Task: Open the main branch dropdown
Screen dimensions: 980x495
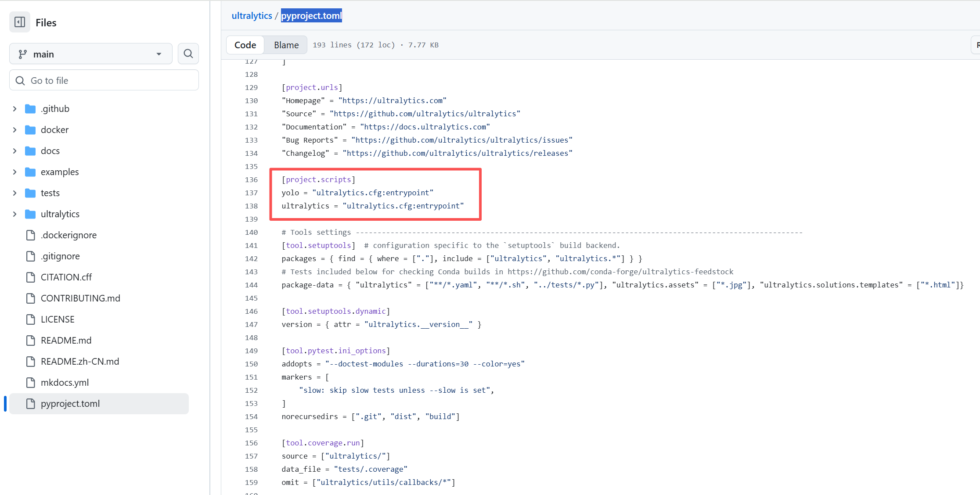Action: 91,54
